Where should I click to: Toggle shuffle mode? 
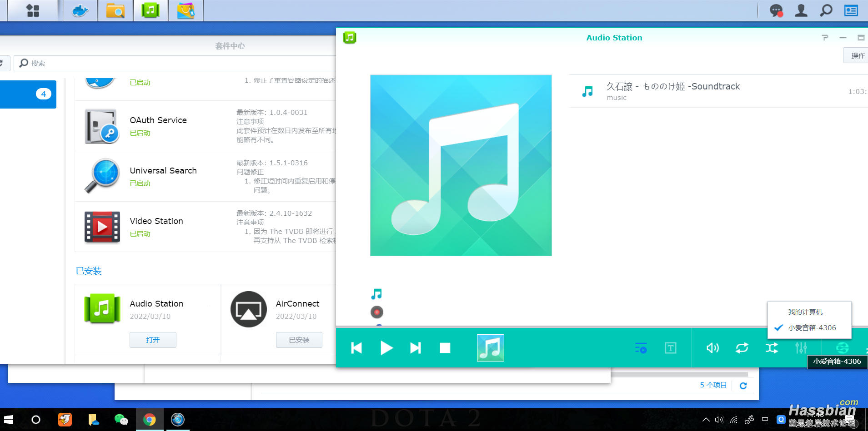772,348
